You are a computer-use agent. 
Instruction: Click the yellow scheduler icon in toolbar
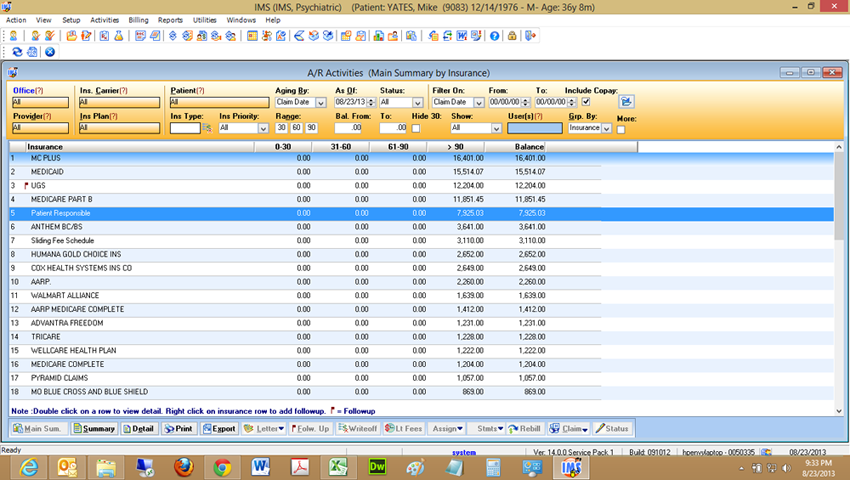(x=252, y=36)
